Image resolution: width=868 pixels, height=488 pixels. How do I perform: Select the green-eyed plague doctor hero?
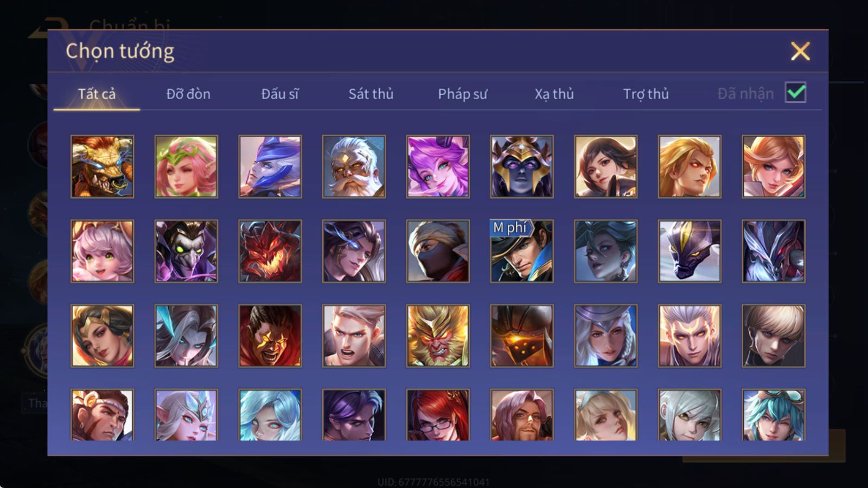[186, 251]
